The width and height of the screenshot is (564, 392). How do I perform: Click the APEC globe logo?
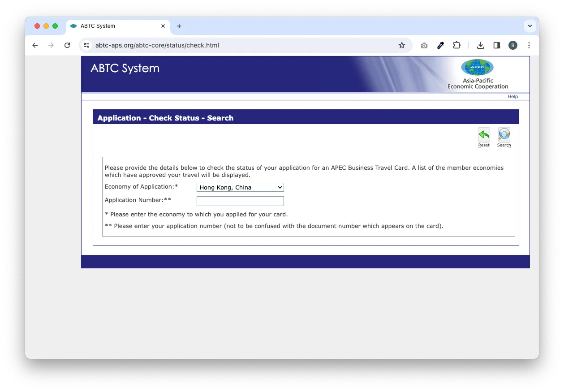click(x=477, y=68)
